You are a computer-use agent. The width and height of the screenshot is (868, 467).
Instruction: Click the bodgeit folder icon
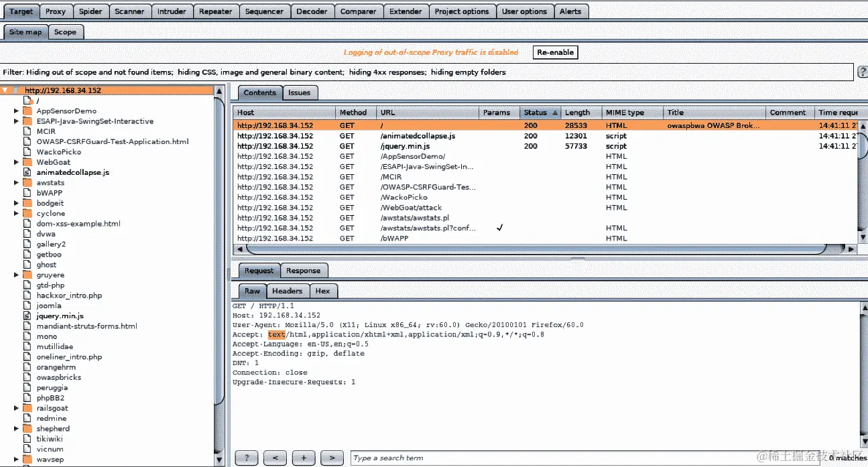(x=27, y=203)
